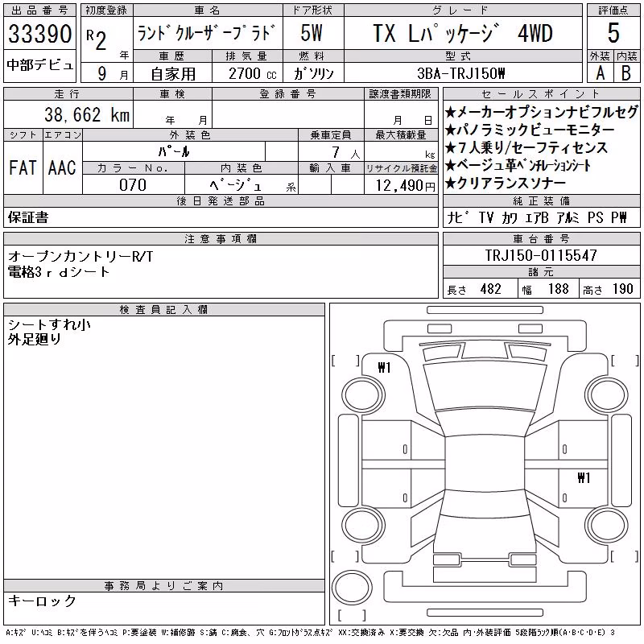Click the rear-left wheel on diagram

(363, 525)
